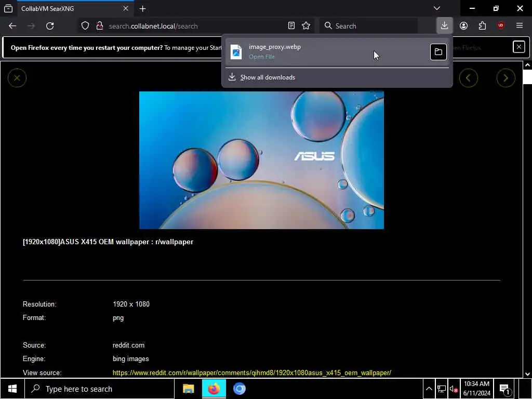532x399 pixels.
Task: Open the notification center icon
Action: coord(504,389)
